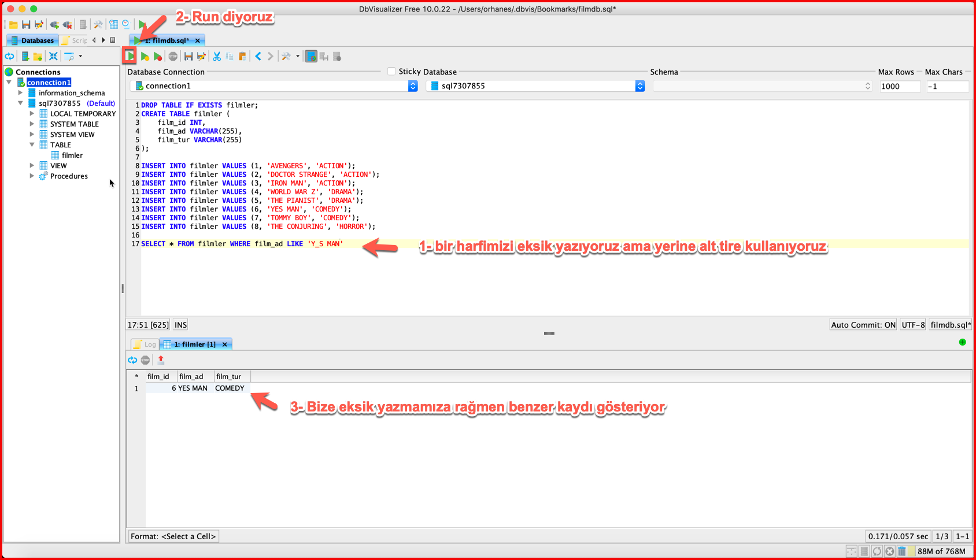Open the empty Schema dropdown
The image size is (976, 560).
pos(763,86)
